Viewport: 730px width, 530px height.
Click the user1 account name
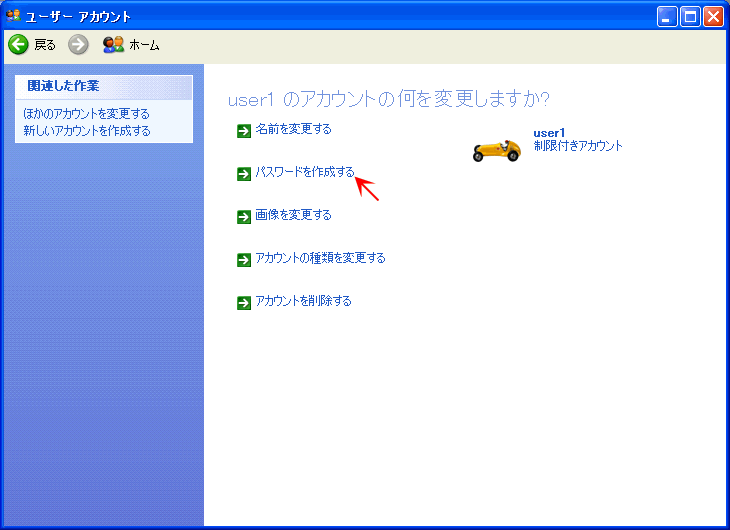pos(549,133)
